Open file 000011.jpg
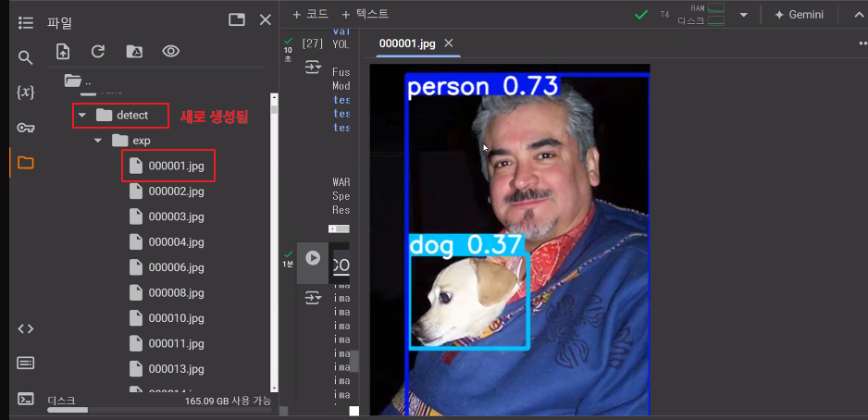This screenshot has height=420, width=868. click(x=167, y=343)
